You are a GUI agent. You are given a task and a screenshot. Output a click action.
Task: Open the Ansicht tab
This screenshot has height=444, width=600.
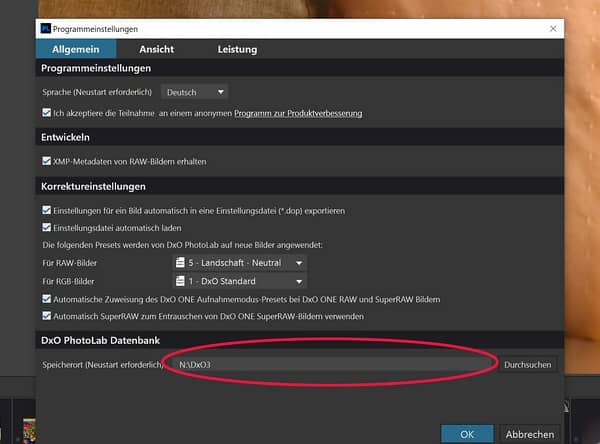pos(157,49)
